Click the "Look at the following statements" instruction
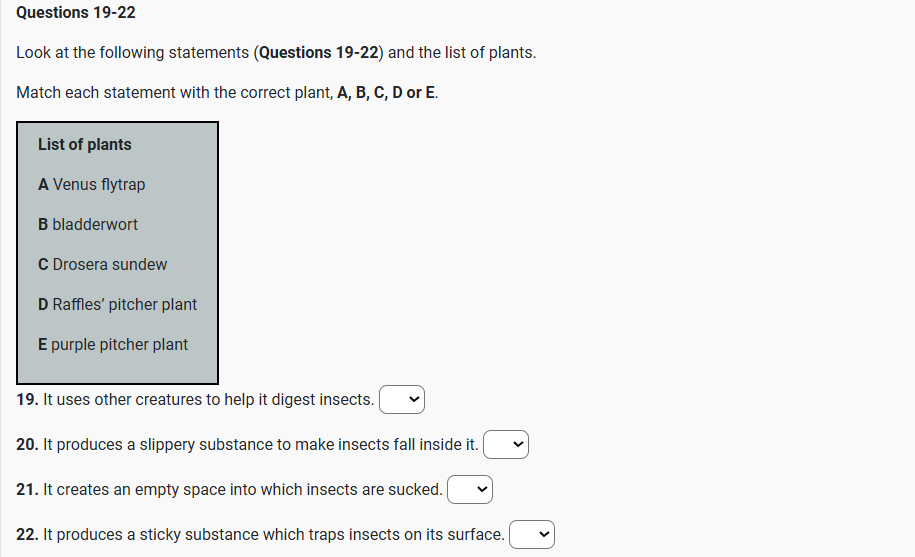The height and width of the screenshot is (557, 915). coord(134,53)
